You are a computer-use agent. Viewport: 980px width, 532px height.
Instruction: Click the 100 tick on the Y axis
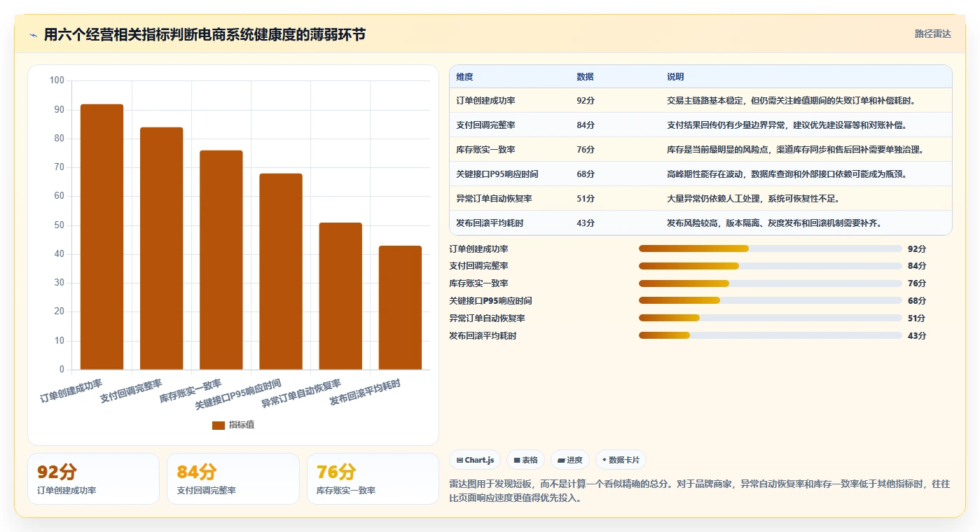[57, 80]
